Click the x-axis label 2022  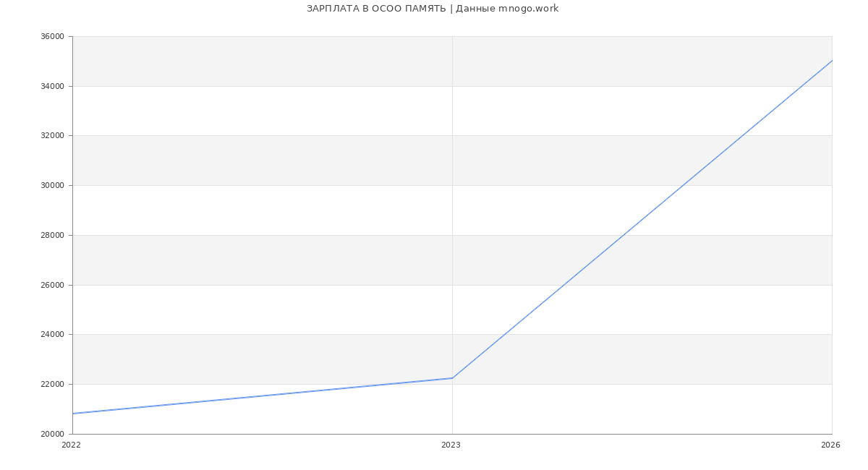point(72,445)
